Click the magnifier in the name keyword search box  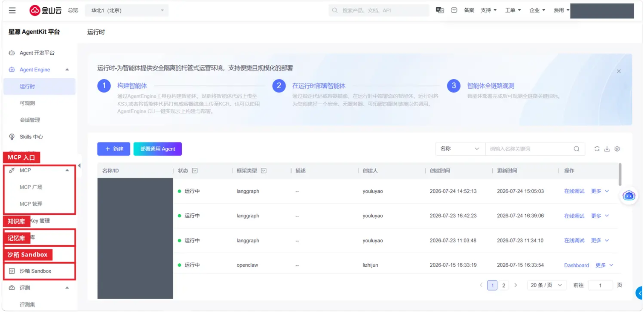(577, 149)
